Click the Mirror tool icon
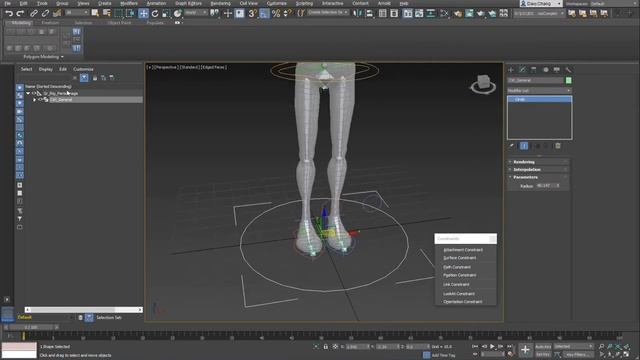Image resolution: width=640 pixels, height=360 pixels. click(358, 13)
